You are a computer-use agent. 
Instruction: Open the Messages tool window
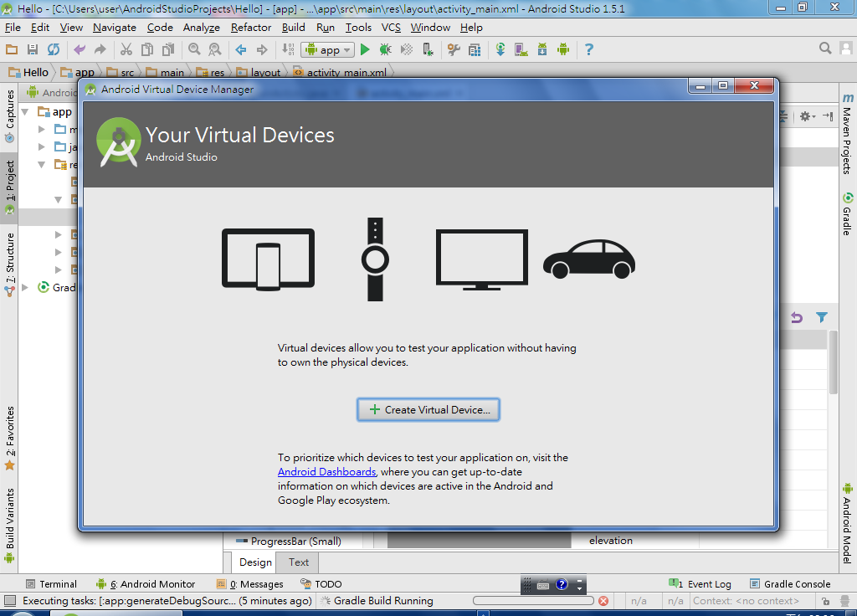click(249, 583)
